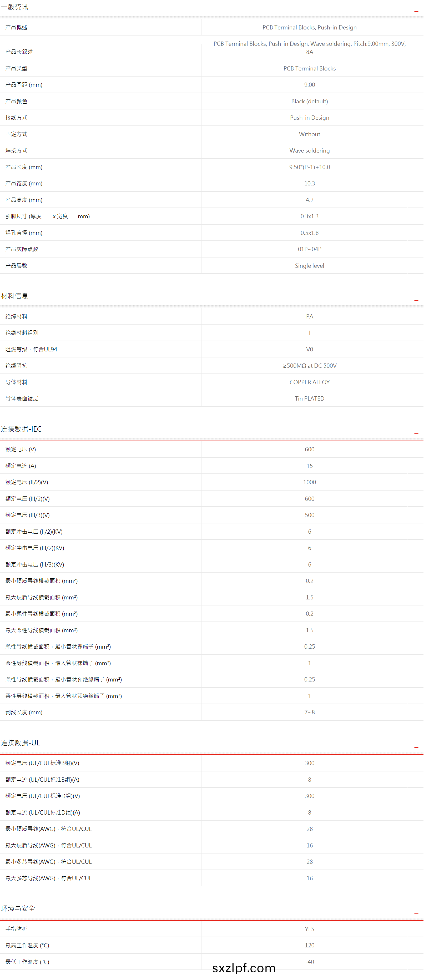
Task: Select the 'COPPER ALLOY' conductor material value
Action: [x=309, y=382]
